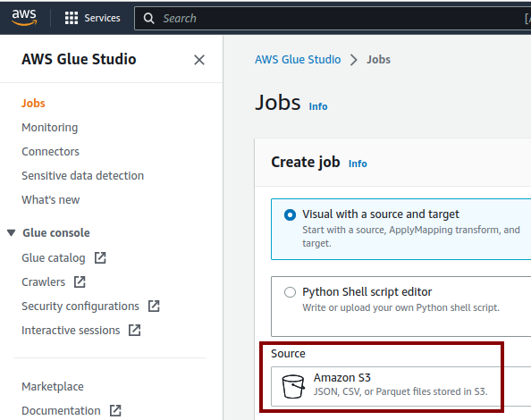The height and width of the screenshot is (420, 531).
Task: Open Crawlers link
Action: point(43,281)
